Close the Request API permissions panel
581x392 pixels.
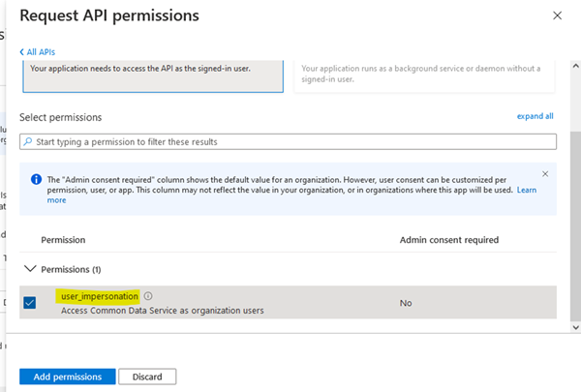[x=557, y=16]
